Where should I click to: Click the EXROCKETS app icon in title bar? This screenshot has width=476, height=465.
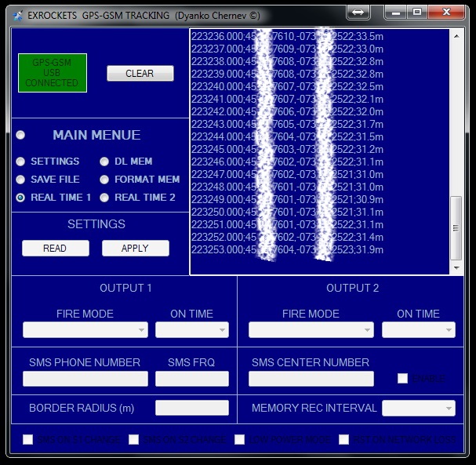[x=18, y=16]
